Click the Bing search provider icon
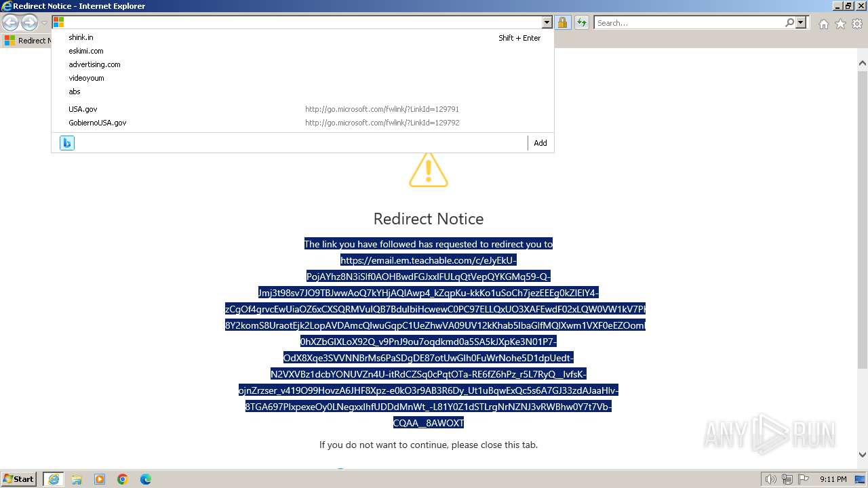 67,143
